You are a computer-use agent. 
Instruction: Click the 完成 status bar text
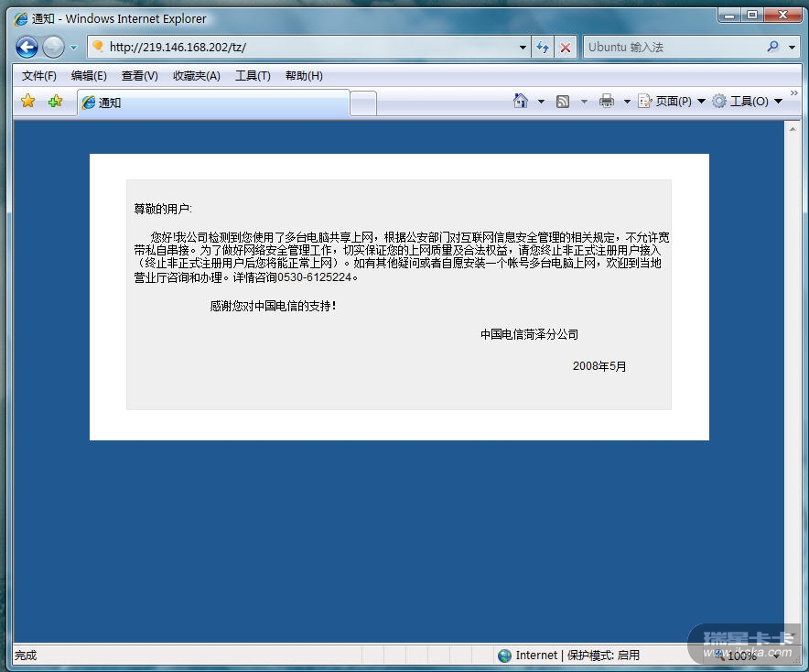pos(26,656)
